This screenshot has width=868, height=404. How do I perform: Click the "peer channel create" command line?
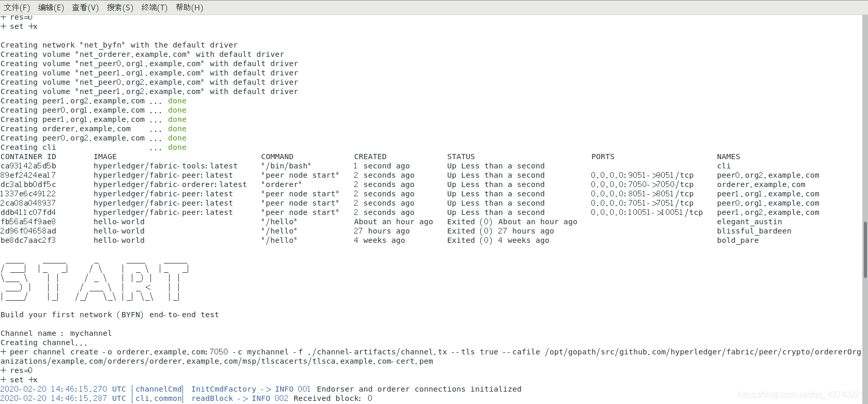click(x=431, y=356)
